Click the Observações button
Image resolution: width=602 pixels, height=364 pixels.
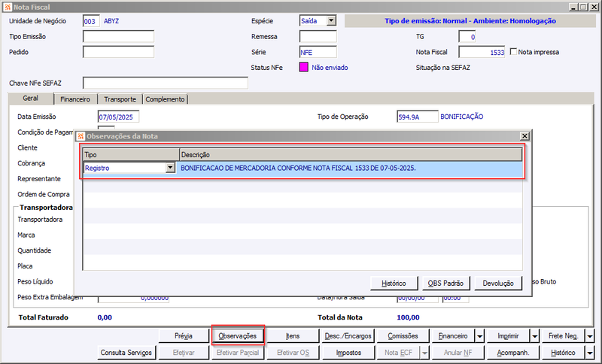(x=238, y=336)
